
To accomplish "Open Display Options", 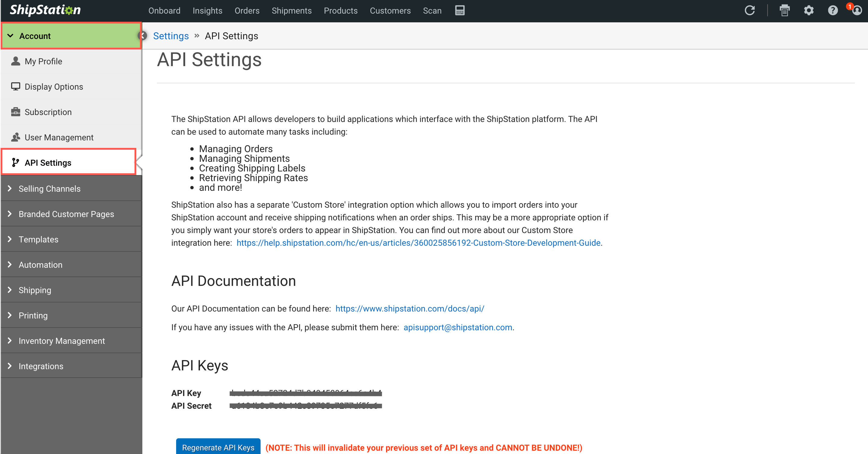I will tap(71, 87).
